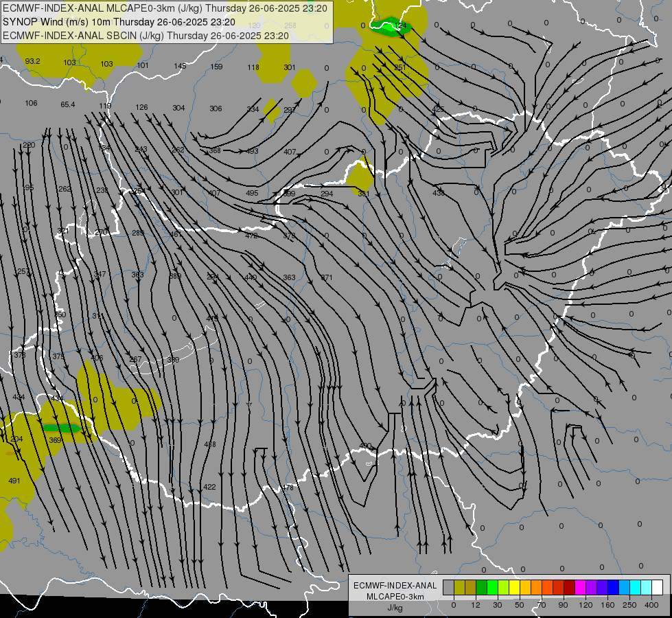Viewport: 672px width, 618px height.
Task: Click the map value '488'
Action: [x=210, y=444]
